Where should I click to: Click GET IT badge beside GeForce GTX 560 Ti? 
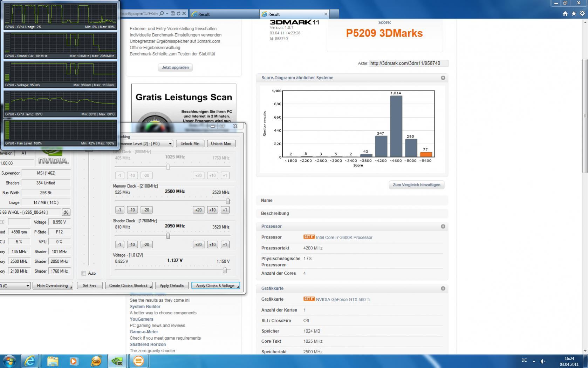[309, 299]
